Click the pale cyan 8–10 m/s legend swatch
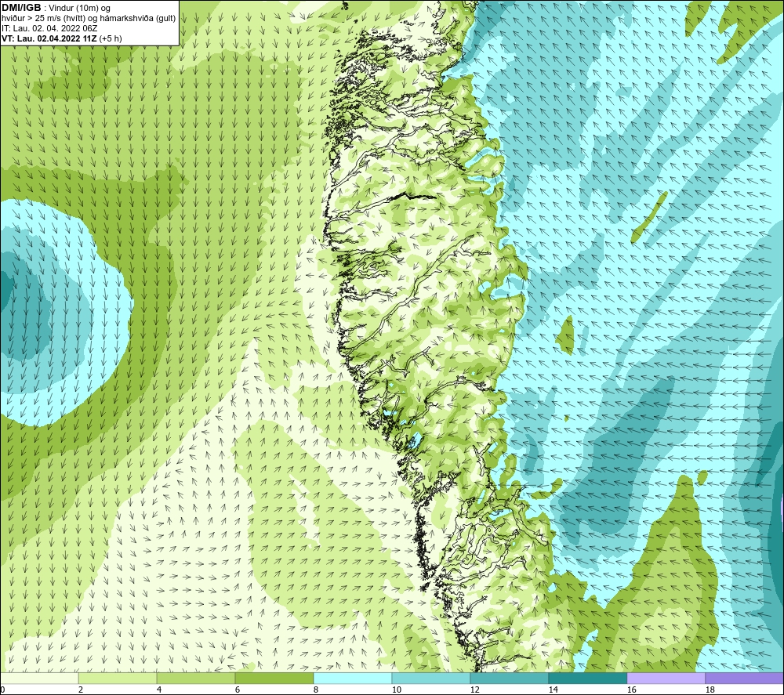 [353, 679]
